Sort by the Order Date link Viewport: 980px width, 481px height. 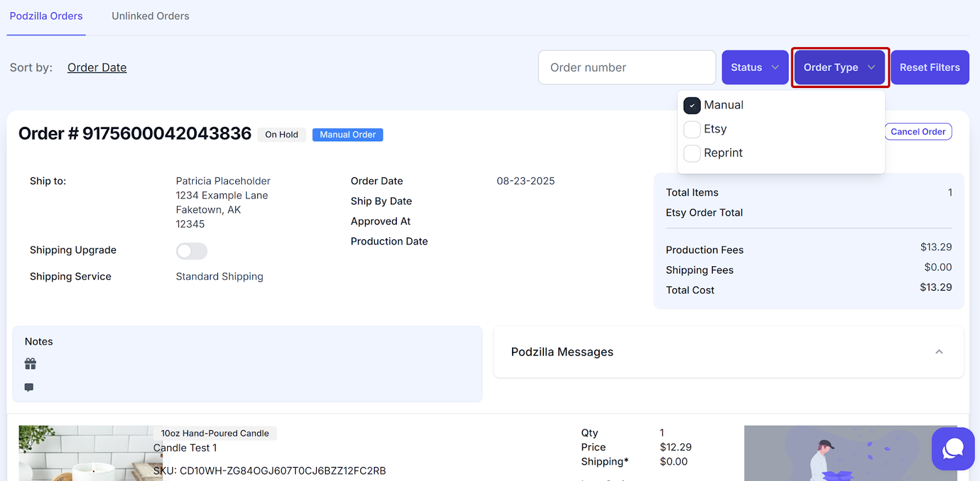coord(97,67)
